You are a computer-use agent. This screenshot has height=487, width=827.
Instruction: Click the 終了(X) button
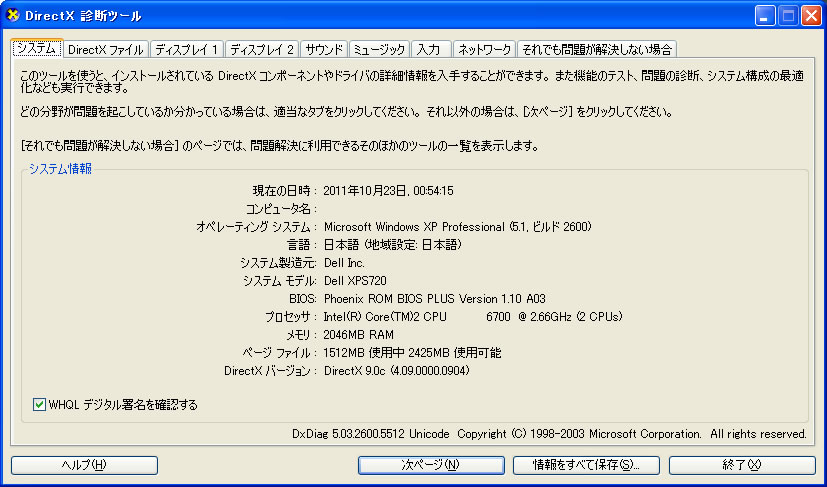[742, 465]
